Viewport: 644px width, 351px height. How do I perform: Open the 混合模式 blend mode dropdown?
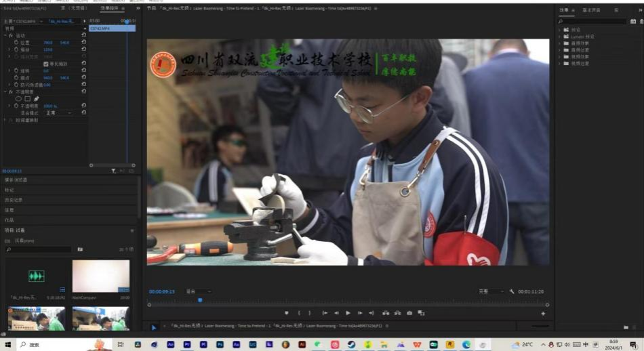(x=59, y=113)
